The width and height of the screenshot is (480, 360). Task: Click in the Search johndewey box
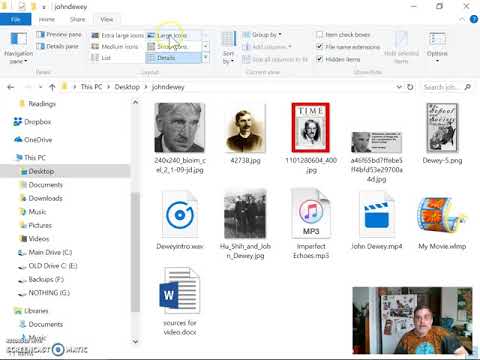click(x=447, y=87)
